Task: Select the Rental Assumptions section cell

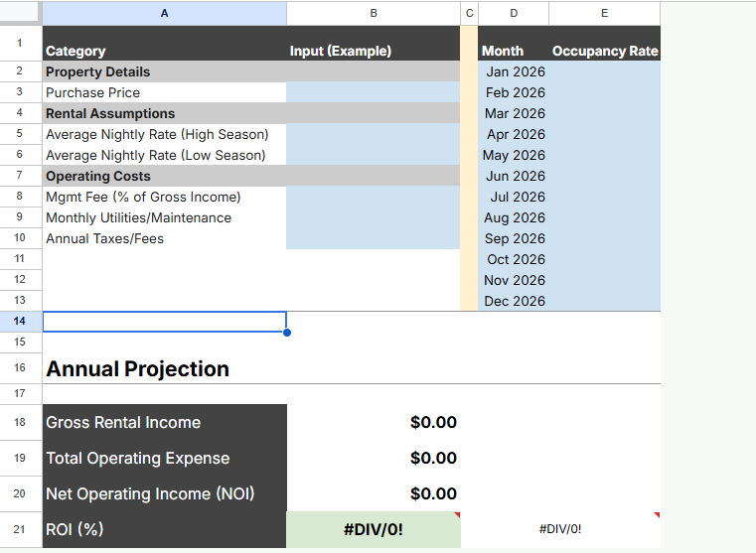Action: [x=164, y=113]
